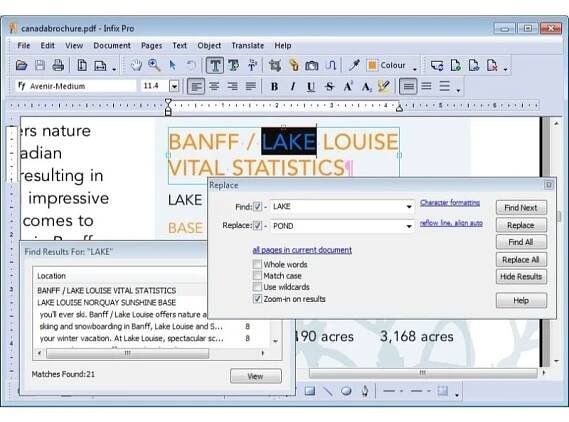The image size is (569, 422).
Task: Justify text in toolbar
Action: click(x=250, y=86)
